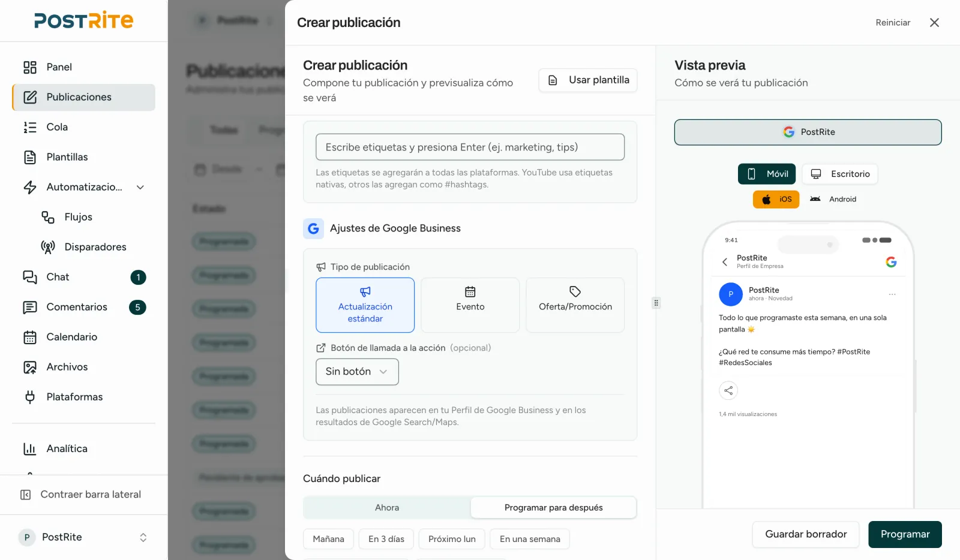
Task: Click the panel resize grip handle
Action: point(656,303)
